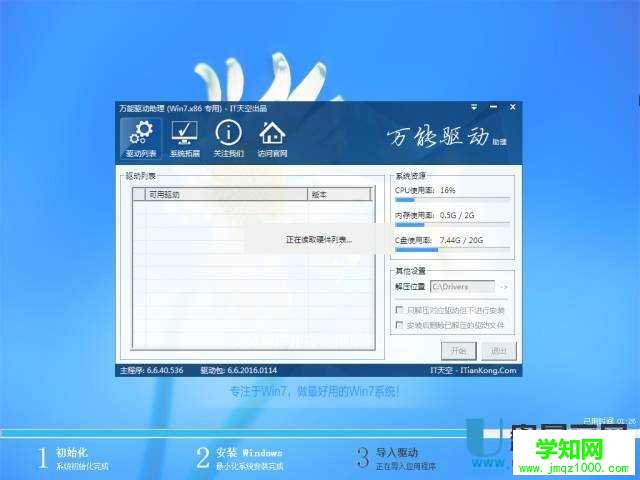The width and height of the screenshot is (640, 480).
Task: Open the IT天空 - ITianKong.Com link
Action: (473, 370)
